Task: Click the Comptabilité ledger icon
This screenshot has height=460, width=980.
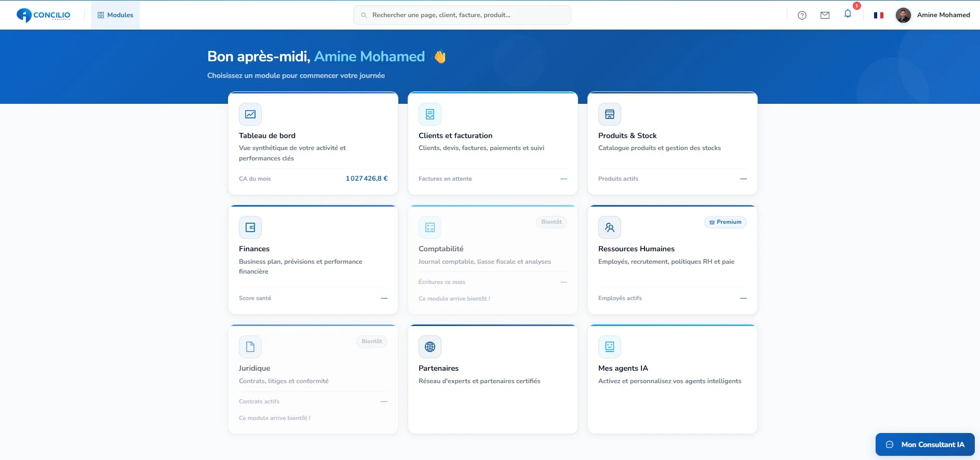Action: tap(430, 227)
